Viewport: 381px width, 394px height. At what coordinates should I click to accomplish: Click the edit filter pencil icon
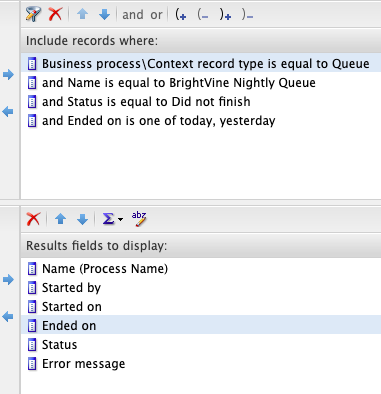point(33,14)
